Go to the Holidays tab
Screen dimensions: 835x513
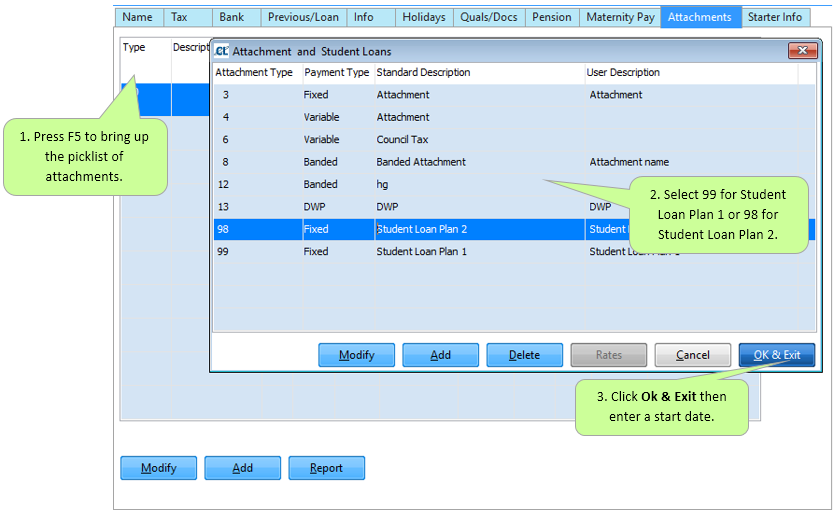click(424, 17)
